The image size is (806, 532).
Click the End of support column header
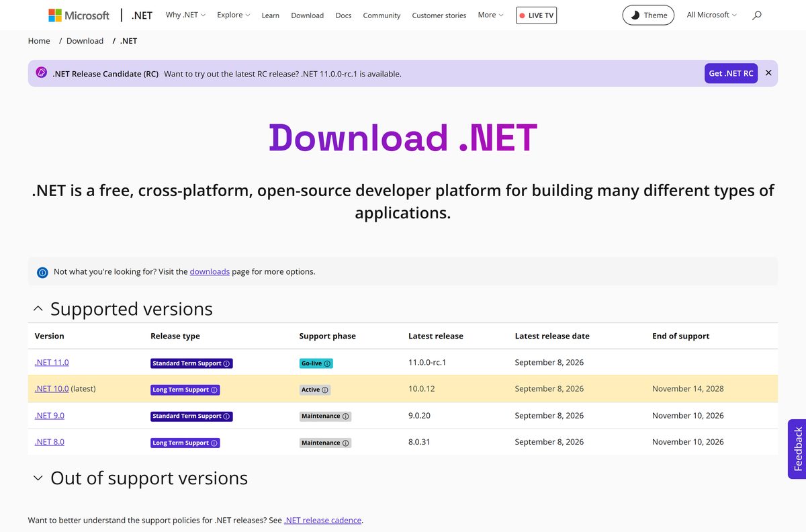pos(680,336)
